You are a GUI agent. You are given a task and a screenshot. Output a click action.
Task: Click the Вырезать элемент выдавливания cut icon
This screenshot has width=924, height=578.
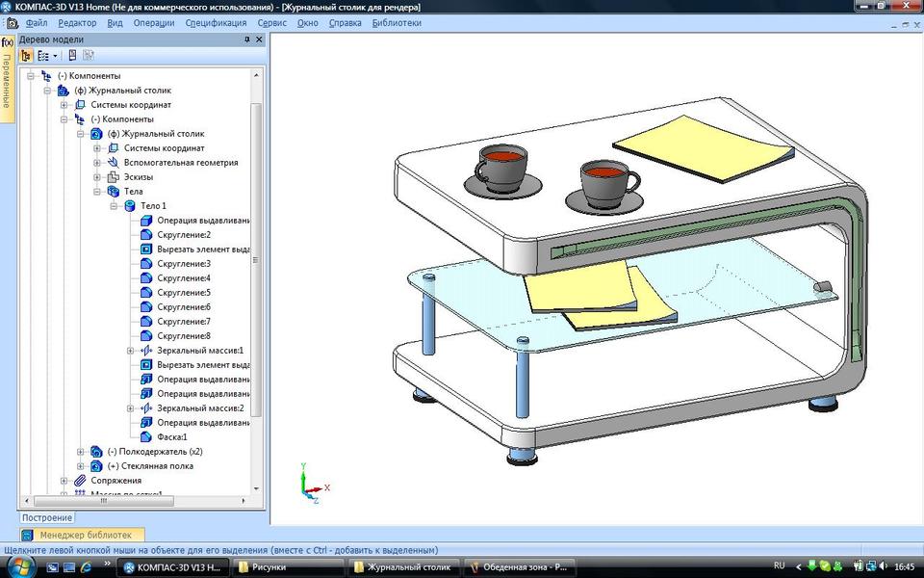coord(146,249)
